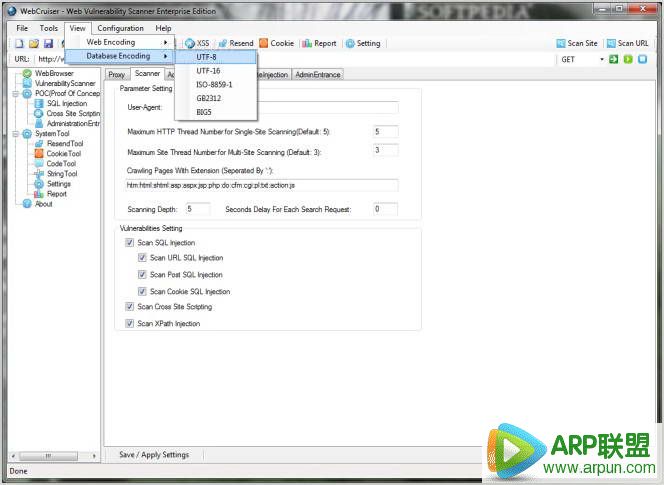Toggle Scan Cross Site Scripting checkbox
The height and width of the screenshot is (485, 664).
pos(130,306)
